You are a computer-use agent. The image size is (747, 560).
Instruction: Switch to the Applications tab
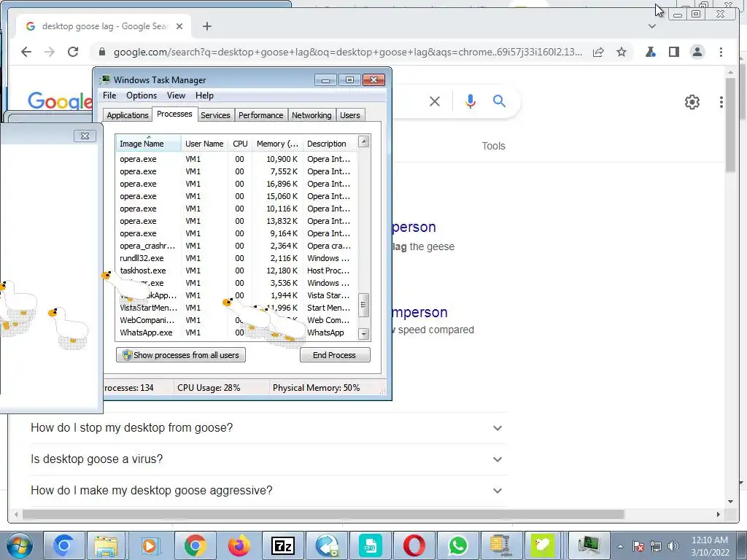click(128, 115)
